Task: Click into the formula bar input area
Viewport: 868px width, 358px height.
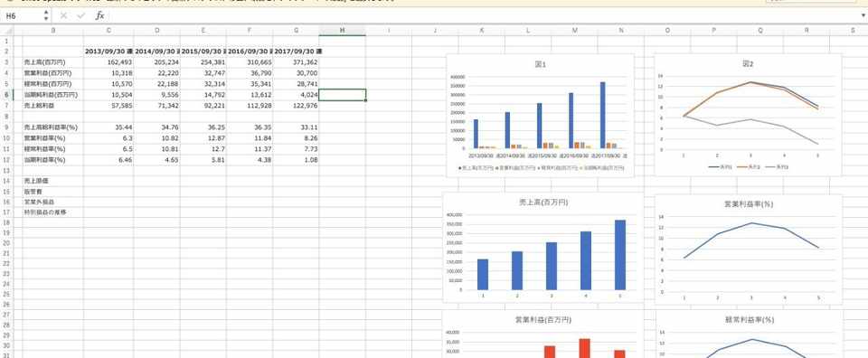Action: tap(482, 16)
